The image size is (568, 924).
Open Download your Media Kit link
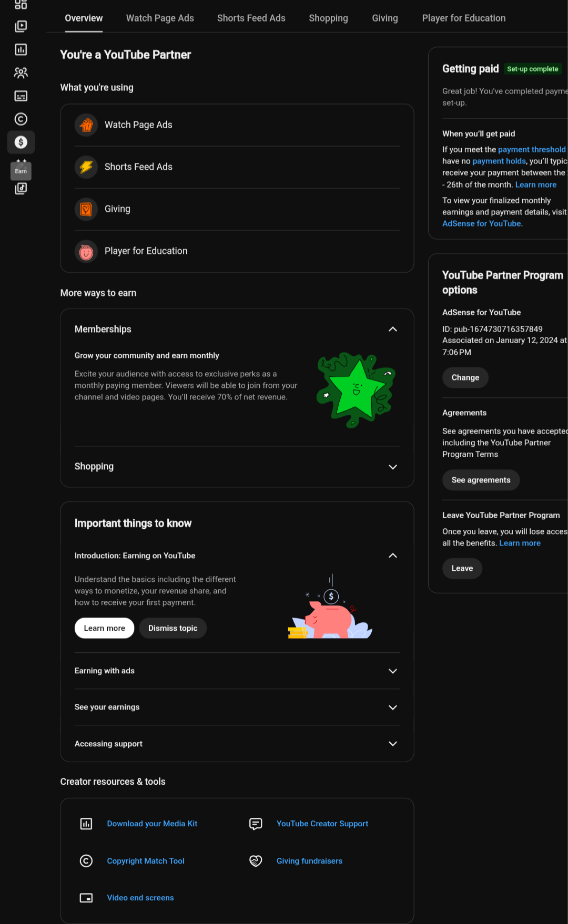(152, 824)
